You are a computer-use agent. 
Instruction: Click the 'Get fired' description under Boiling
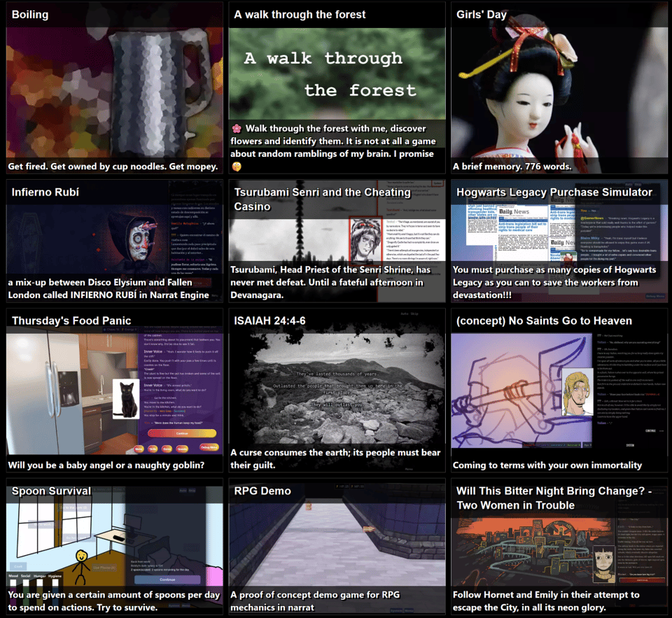113,167
